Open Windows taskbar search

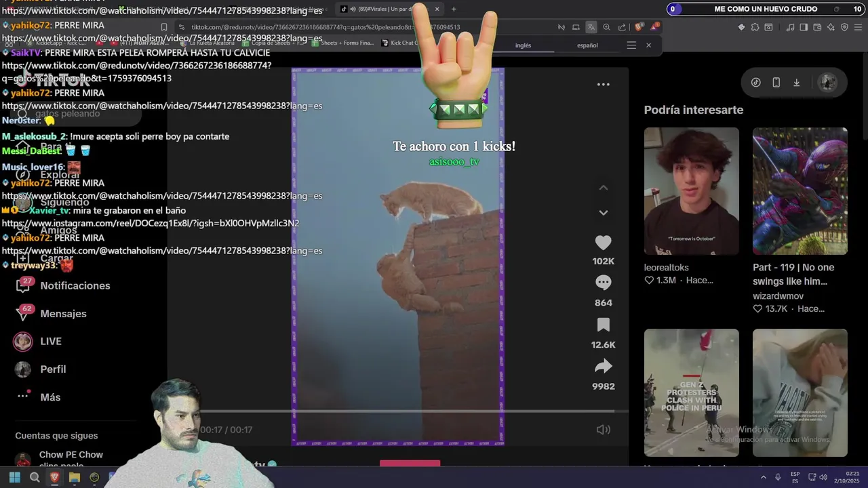pyautogui.click(x=35, y=478)
